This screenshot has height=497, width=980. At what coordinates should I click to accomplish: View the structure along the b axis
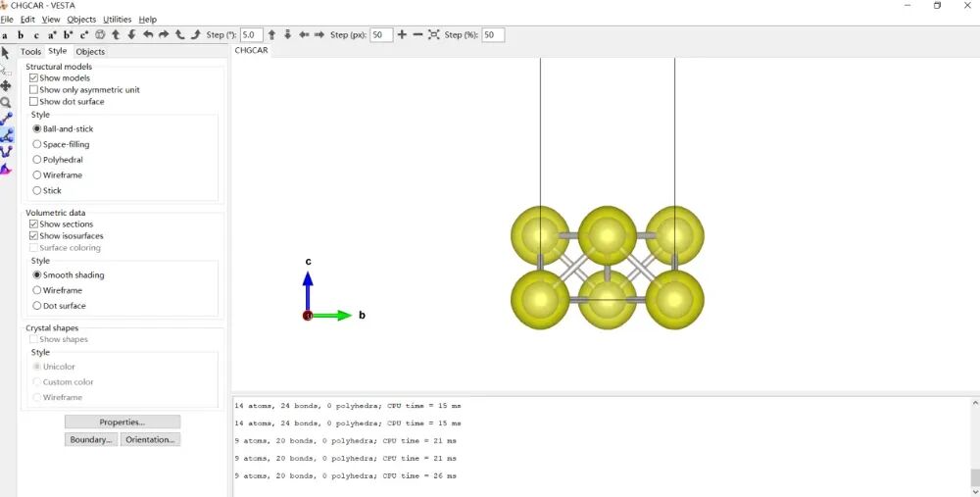coord(21,35)
